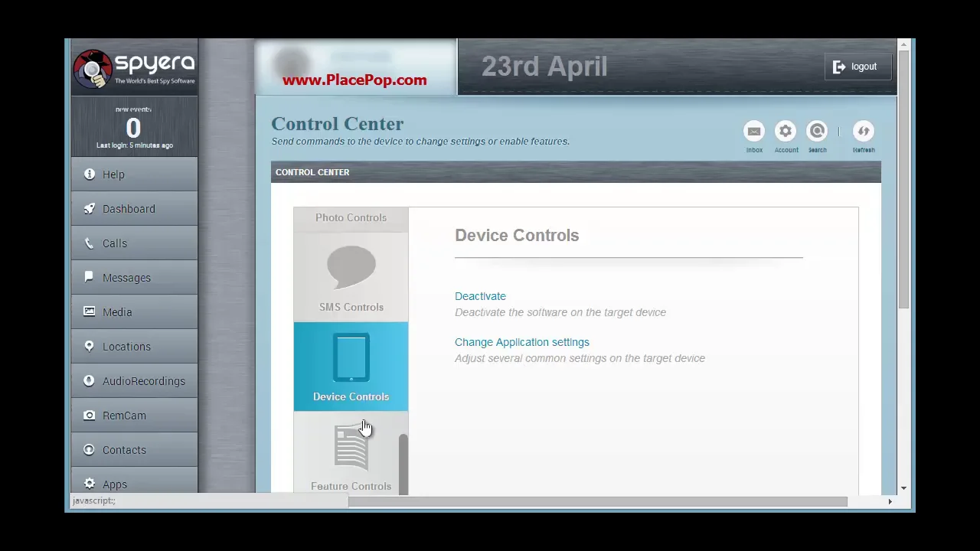Open the Account gear icon
Viewport: 980px width, 551px height.
(786, 131)
